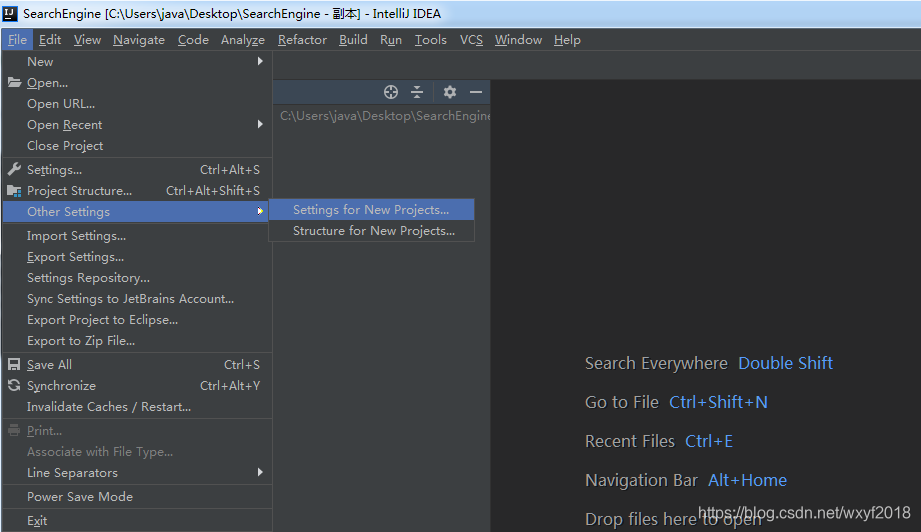Click the Go to File label

[622, 402]
